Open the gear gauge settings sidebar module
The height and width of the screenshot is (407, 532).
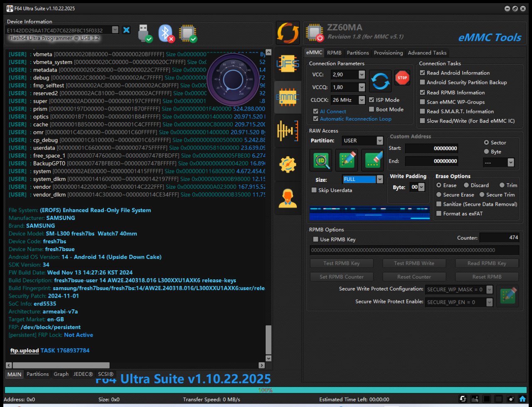(x=288, y=165)
